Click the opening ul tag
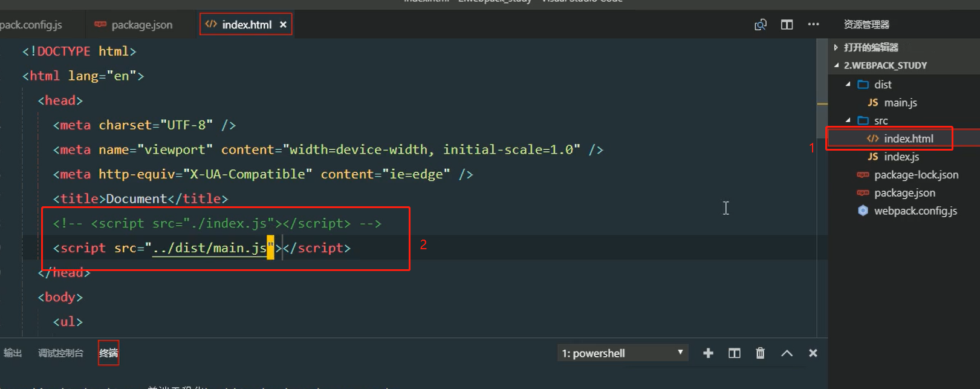 pyautogui.click(x=68, y=322)
